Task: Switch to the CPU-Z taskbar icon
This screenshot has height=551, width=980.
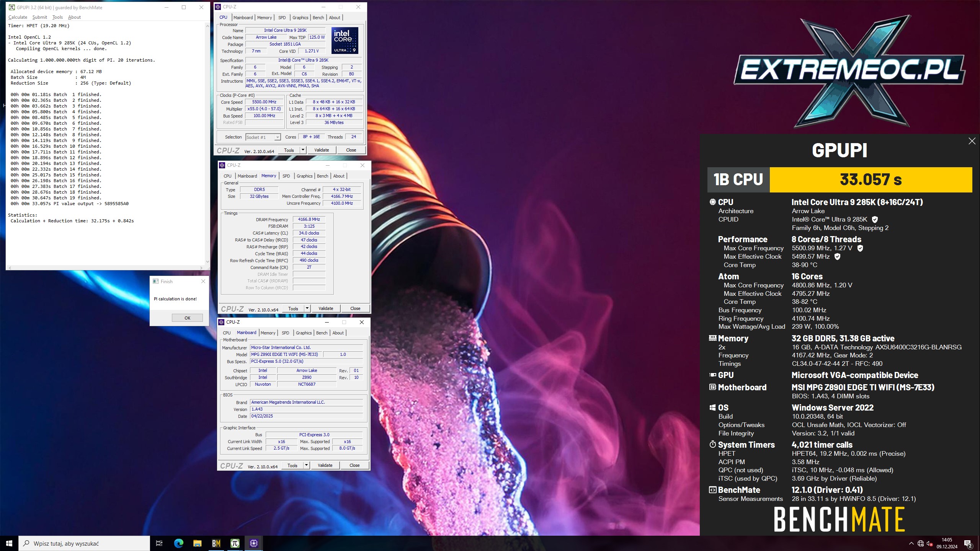Action: [x=253, y=543]
